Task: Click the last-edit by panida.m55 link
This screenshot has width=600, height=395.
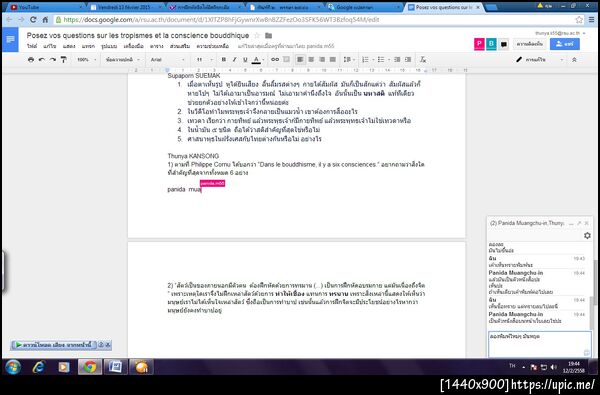Action: click(x=286, y=46)
